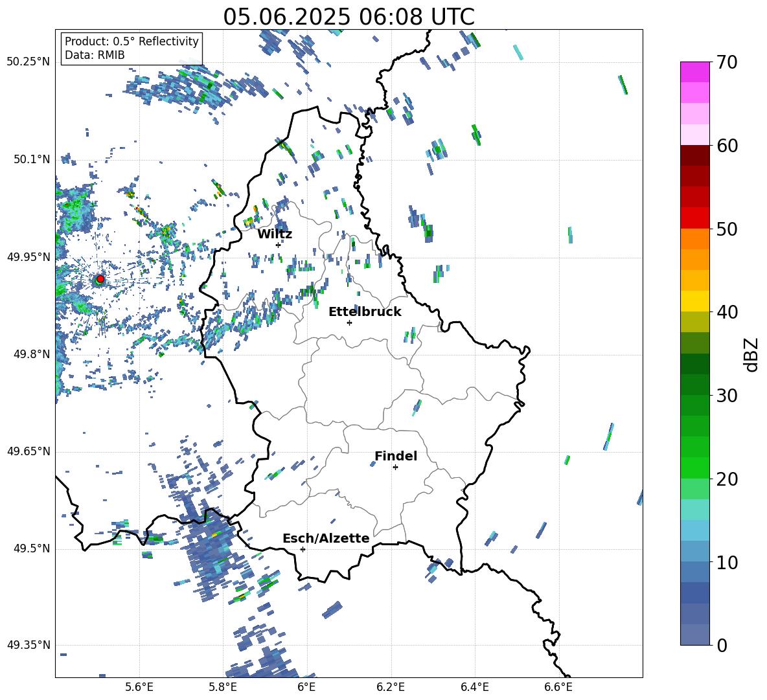The width and height of the screenshot is (767, 700).
Task: Click the 49.5°N latitude label
Action: point(31,548)
